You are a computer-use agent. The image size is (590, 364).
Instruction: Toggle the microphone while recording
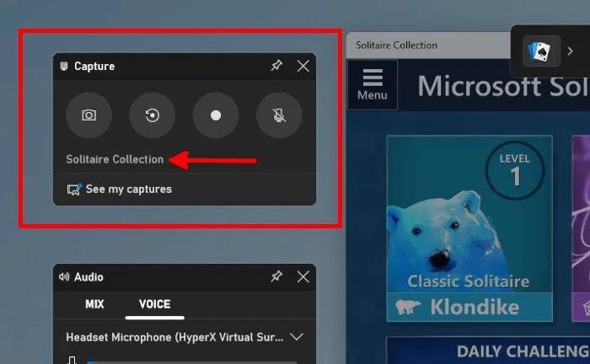(x=279, y=115)
